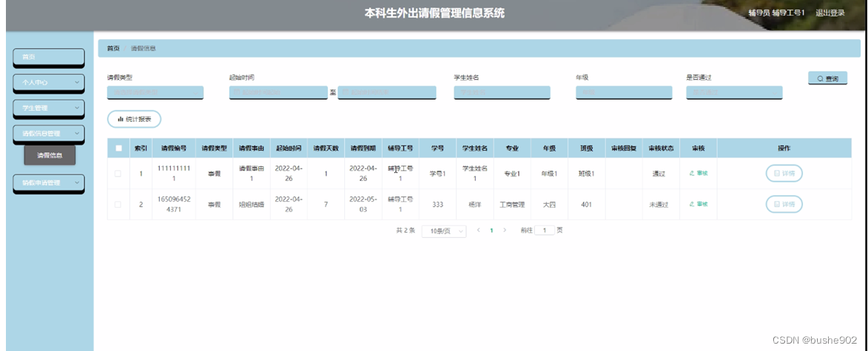Open the 请假类型 filter dropdown

(x=155, y=92)
